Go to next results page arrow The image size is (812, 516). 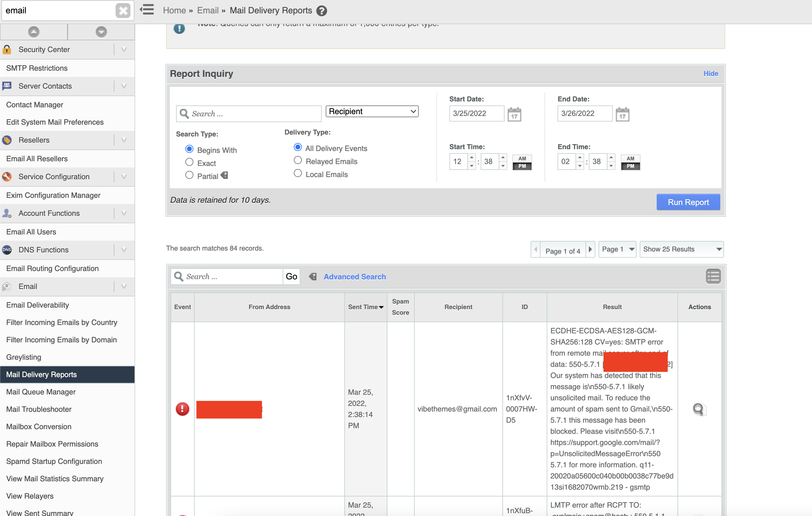click(x=590, y=249)
